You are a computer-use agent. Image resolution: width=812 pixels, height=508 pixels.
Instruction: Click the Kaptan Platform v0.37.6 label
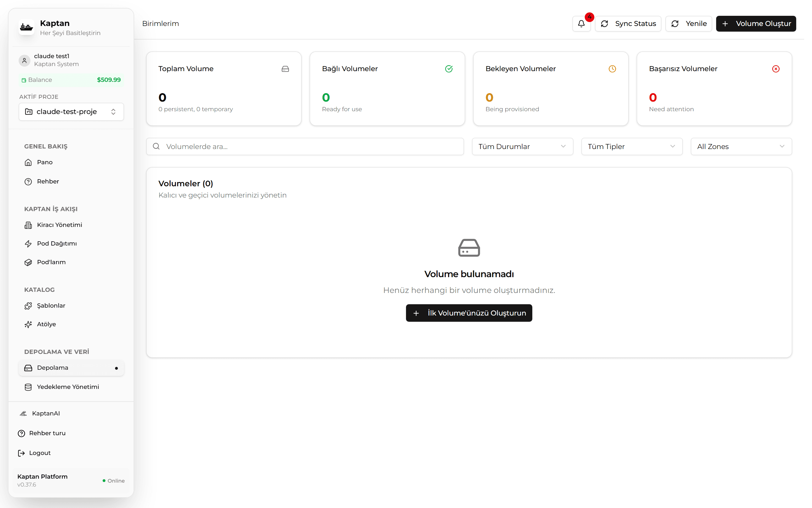[42, 480]
